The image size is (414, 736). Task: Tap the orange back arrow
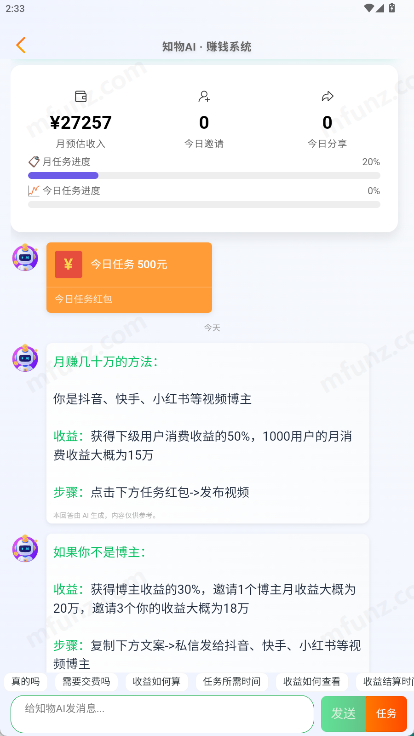[x=21, y=46]
